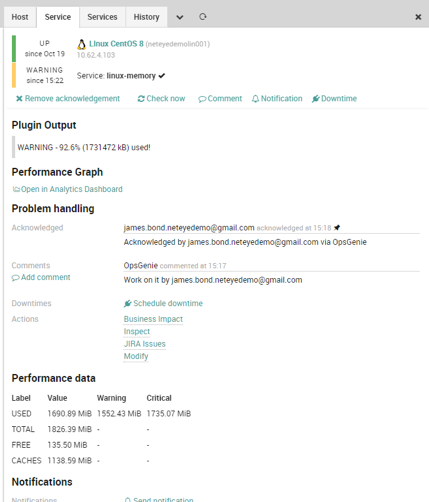Trigger Check now refresh action
The image size is (429, 502).
point(161,99)
